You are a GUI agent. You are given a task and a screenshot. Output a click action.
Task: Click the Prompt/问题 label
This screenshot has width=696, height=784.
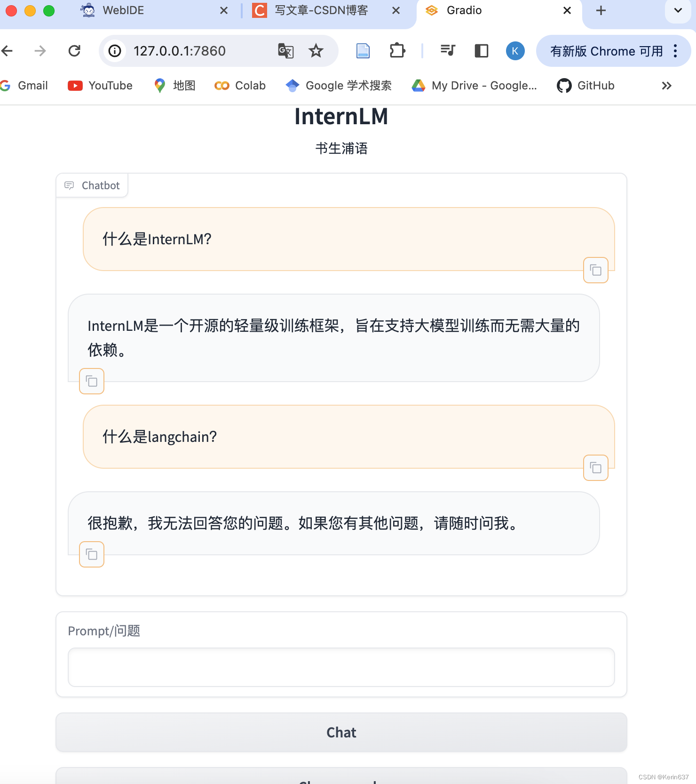pos(104,631)
